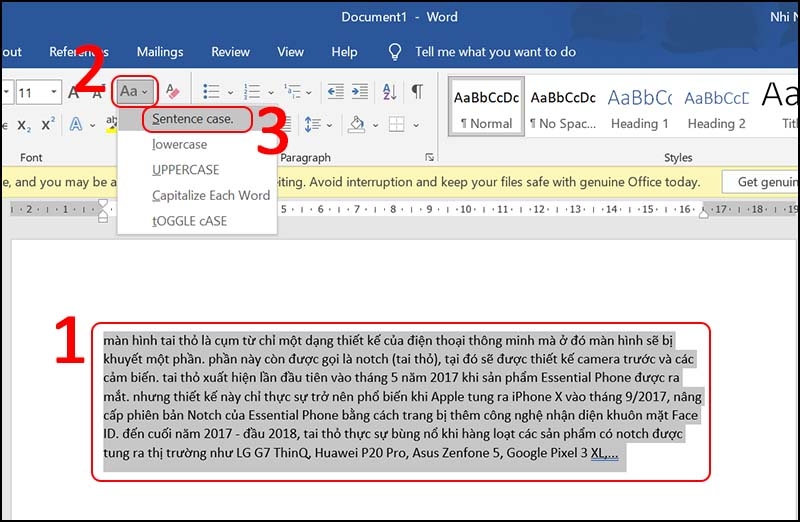This screenshot has height=522, width=800.
Task: Click the Clear All Formatting icon
Action: tap(172, 92)
